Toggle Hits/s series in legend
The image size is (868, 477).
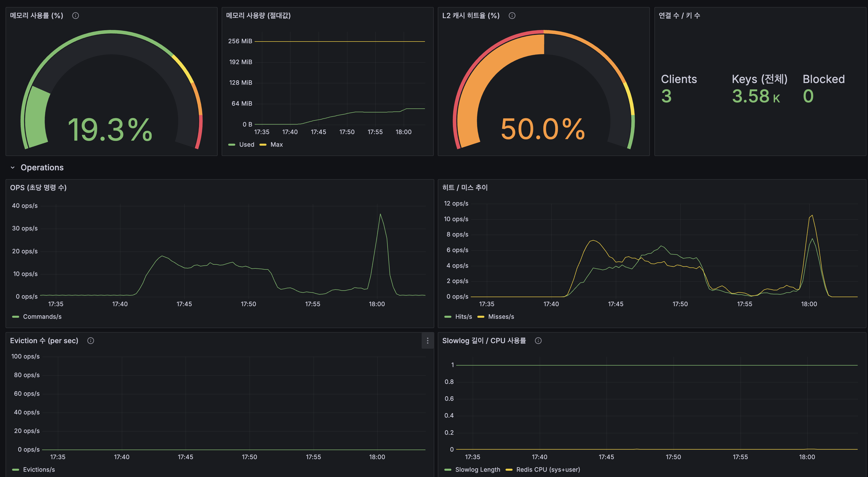tap(463, 317)
